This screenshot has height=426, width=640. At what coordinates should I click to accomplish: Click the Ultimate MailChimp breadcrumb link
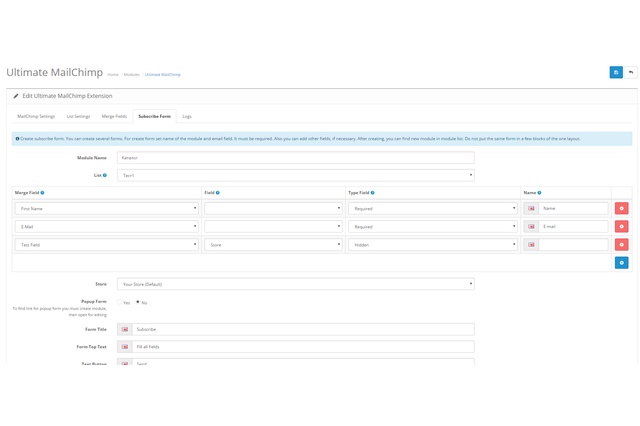point(162,75)
